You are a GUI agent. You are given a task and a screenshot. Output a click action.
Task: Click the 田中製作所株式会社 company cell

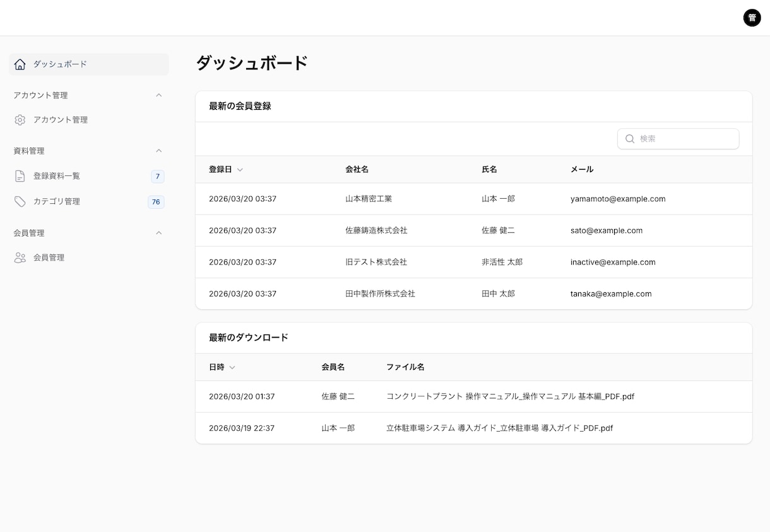(380, 293)
